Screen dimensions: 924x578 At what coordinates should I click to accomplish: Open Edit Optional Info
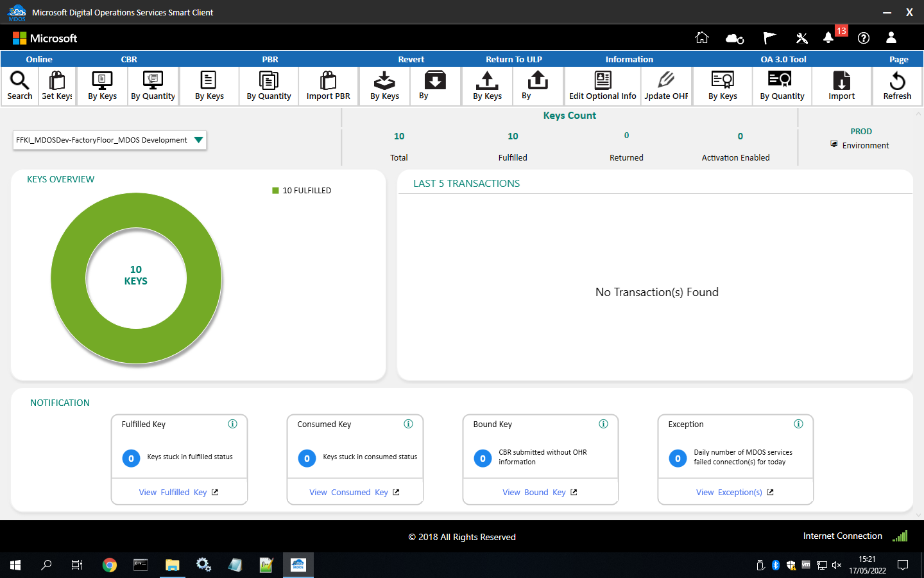(x=602, y=85)
